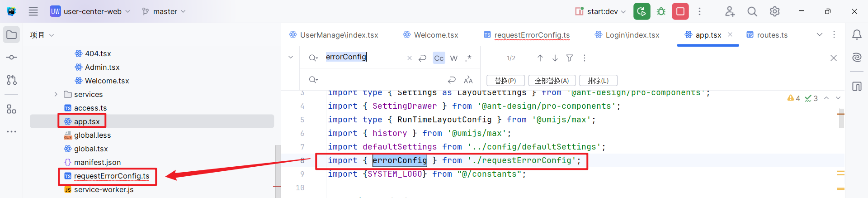Screen dimensions: 868x198
Task: Click the 全部替换(A) replace all button
Action: click(x=552, y=81)
